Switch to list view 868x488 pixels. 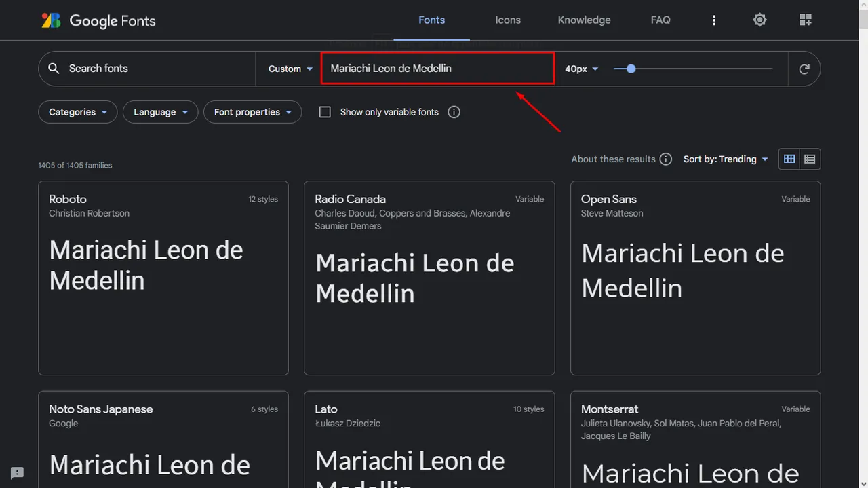click(x=810, y=159)
